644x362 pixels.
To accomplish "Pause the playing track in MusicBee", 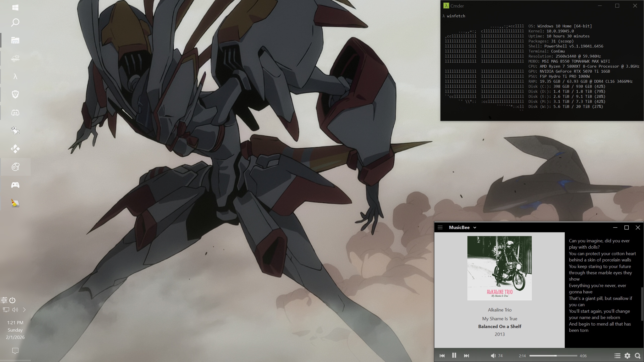I will 454,355.
